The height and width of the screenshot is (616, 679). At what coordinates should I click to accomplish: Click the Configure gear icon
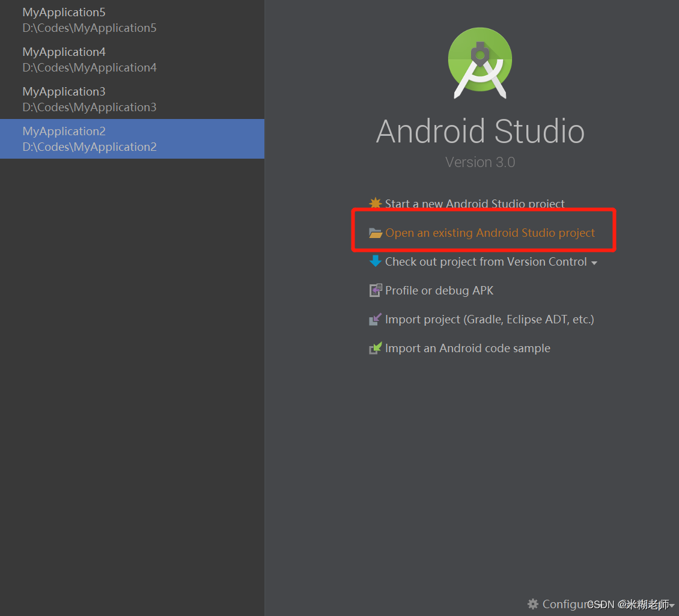click(x=532, y=604)
